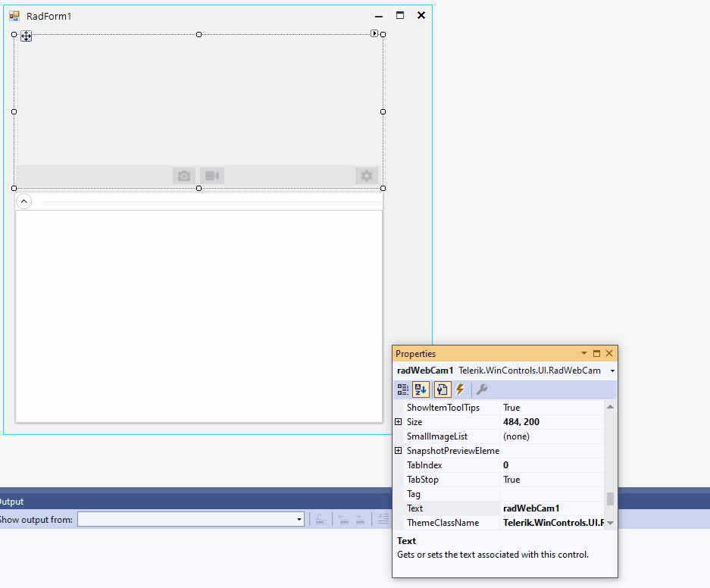Select the SmallImageList property row
The width and height of the screenshot is (710, 588).
(504, 436)
